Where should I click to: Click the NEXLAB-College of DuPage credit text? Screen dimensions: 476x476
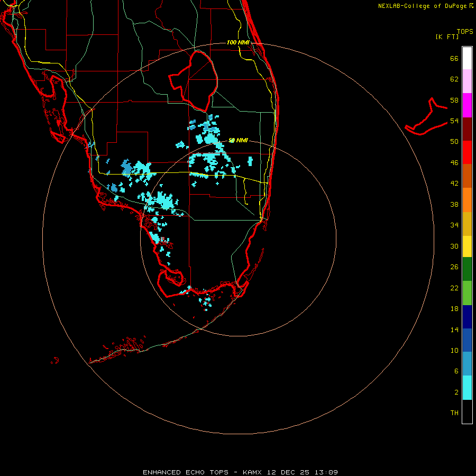pos(425,6)
